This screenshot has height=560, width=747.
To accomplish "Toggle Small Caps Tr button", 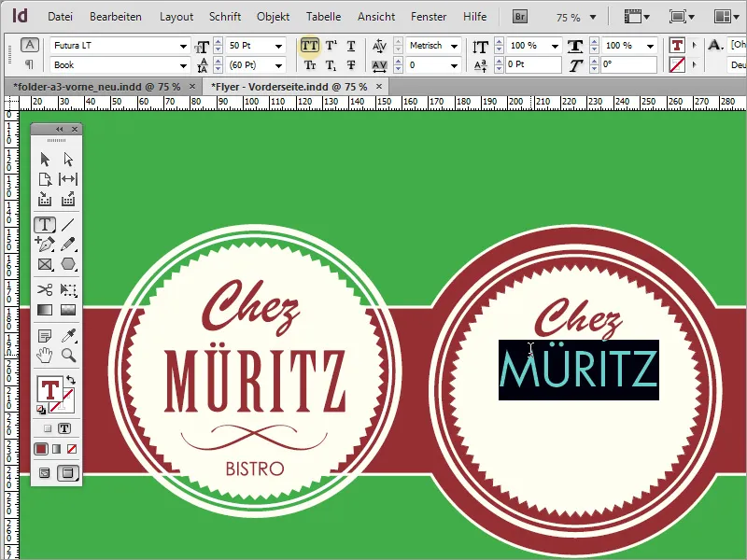I will point(310,65).
